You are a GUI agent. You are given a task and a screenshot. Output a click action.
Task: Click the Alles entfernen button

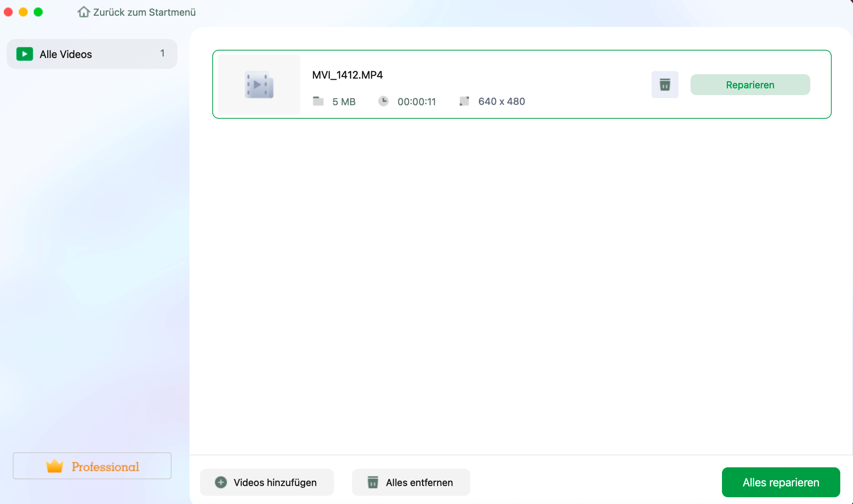click(x=411, y=482)
